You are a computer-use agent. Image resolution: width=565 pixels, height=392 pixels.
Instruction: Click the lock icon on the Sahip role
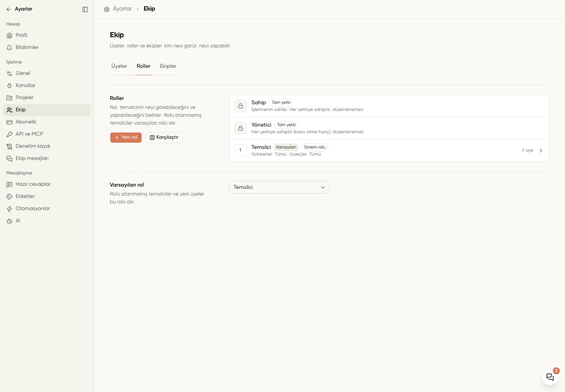pyautogui.click(x=241, y=106)
